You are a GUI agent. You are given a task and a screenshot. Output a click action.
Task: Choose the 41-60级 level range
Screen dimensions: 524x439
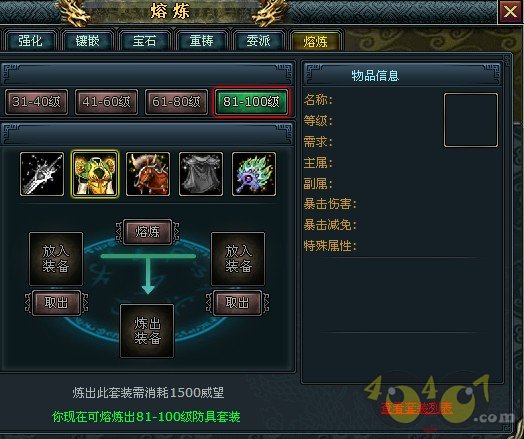point(106,102)
